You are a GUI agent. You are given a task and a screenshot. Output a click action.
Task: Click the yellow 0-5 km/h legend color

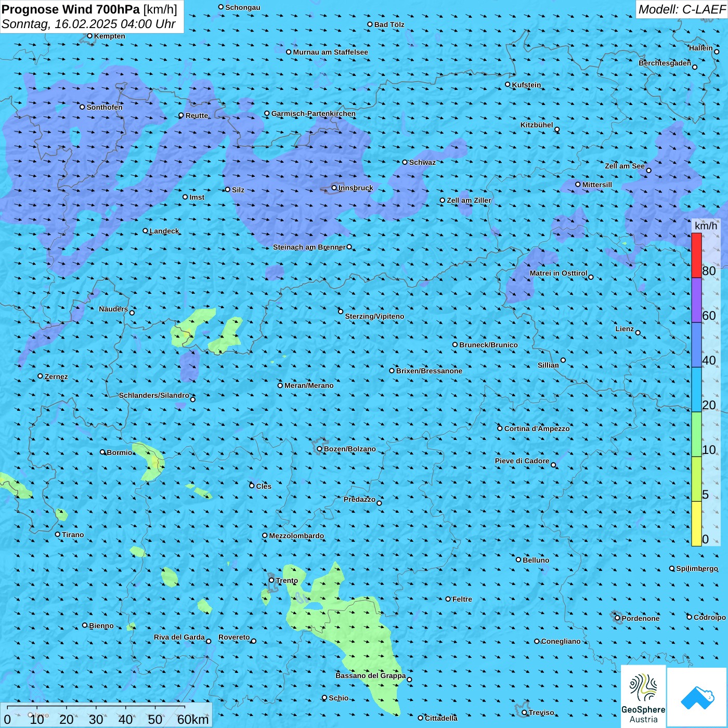tap(696, 524)
